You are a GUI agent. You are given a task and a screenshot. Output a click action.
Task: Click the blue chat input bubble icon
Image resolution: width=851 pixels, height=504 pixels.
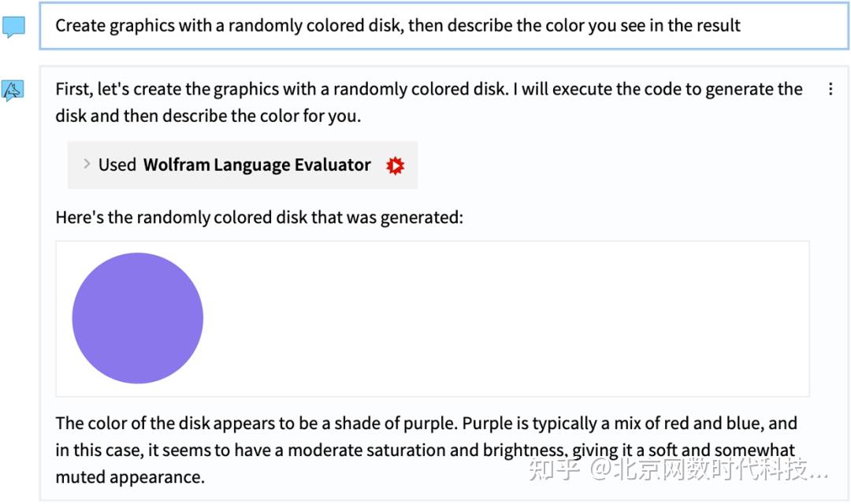[14, 27]
